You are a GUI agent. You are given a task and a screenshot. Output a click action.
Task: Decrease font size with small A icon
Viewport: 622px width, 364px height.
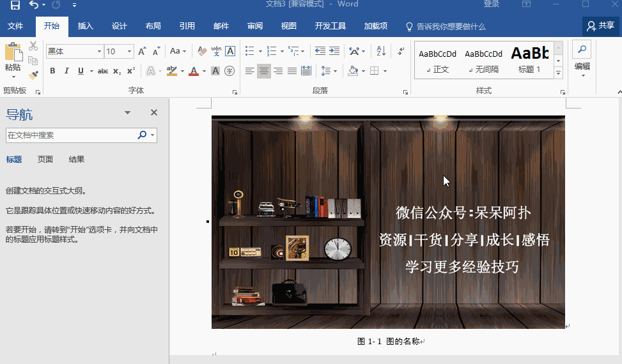156,52
